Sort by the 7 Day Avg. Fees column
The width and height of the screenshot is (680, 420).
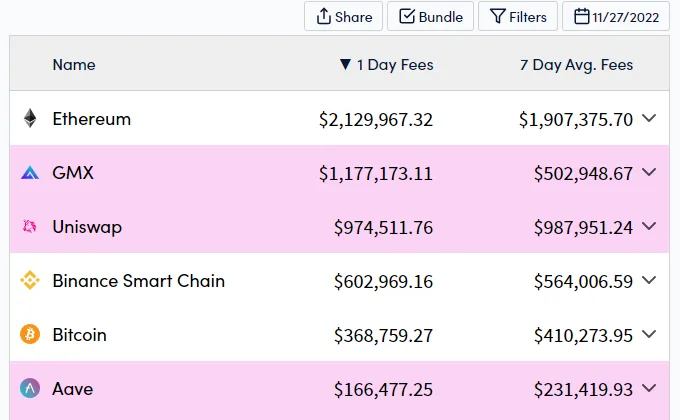tap(576, 65)
